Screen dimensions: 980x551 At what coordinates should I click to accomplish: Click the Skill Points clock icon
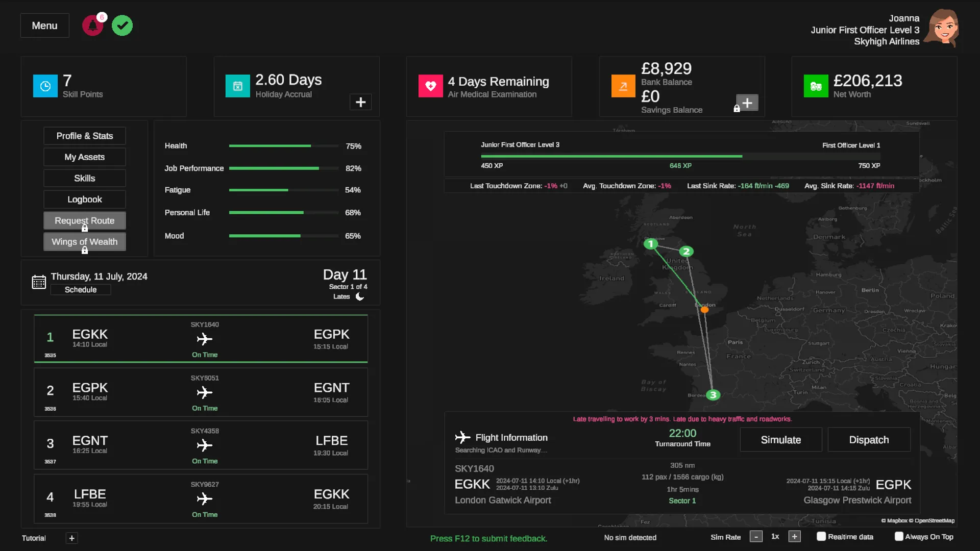(x=45, y=86)
